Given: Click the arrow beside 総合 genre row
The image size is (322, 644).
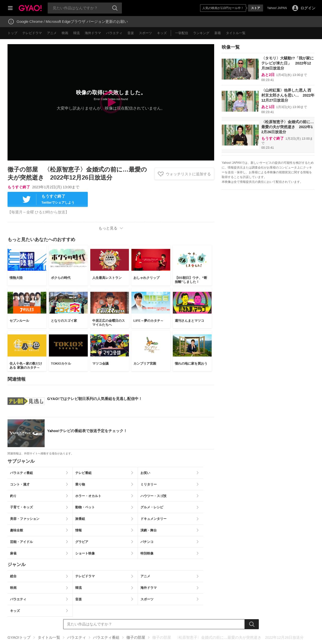Looking at the screenshot, I should point(67,576).
